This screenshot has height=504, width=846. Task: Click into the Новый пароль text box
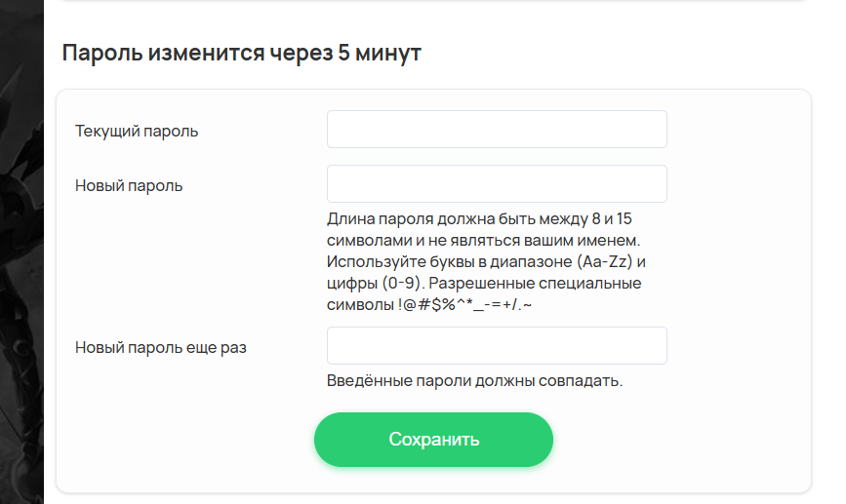497,184
